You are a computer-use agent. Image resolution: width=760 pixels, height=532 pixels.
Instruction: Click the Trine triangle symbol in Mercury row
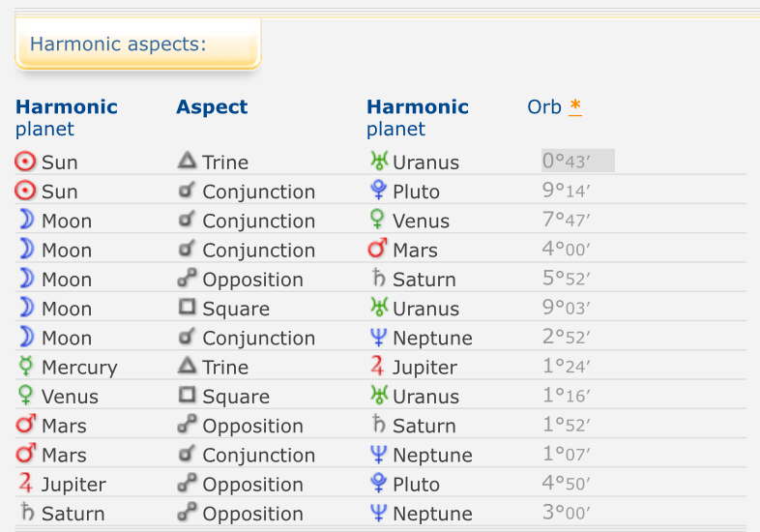point(188,367)
